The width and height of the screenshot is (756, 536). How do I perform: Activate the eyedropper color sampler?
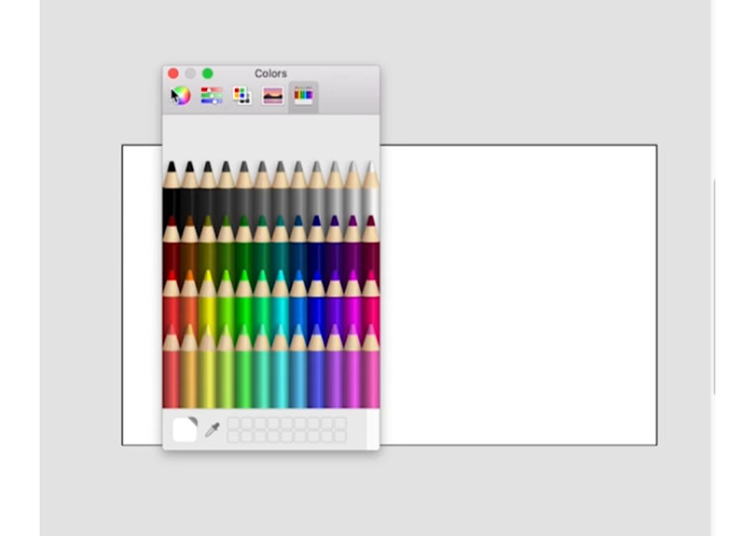click(x=212, y=429)
